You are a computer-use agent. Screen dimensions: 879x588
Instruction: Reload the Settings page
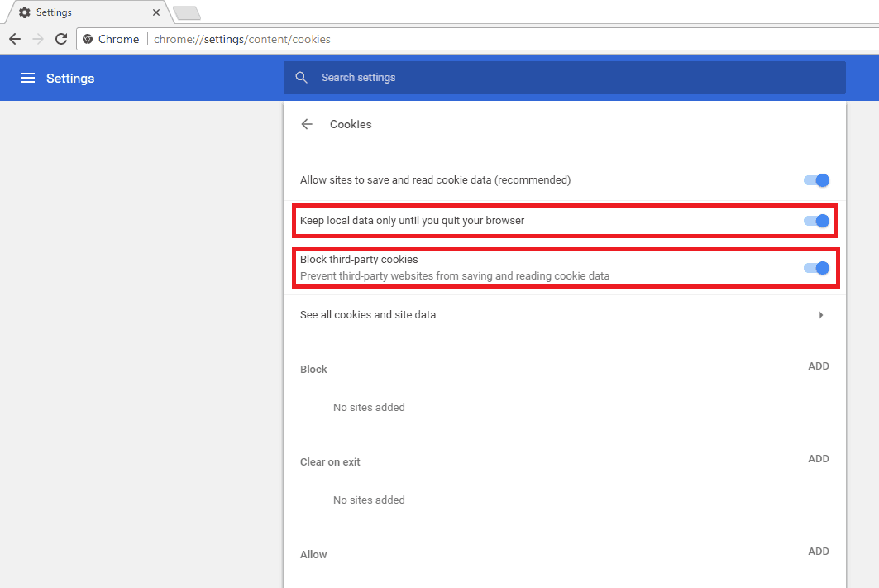point(61,39)
